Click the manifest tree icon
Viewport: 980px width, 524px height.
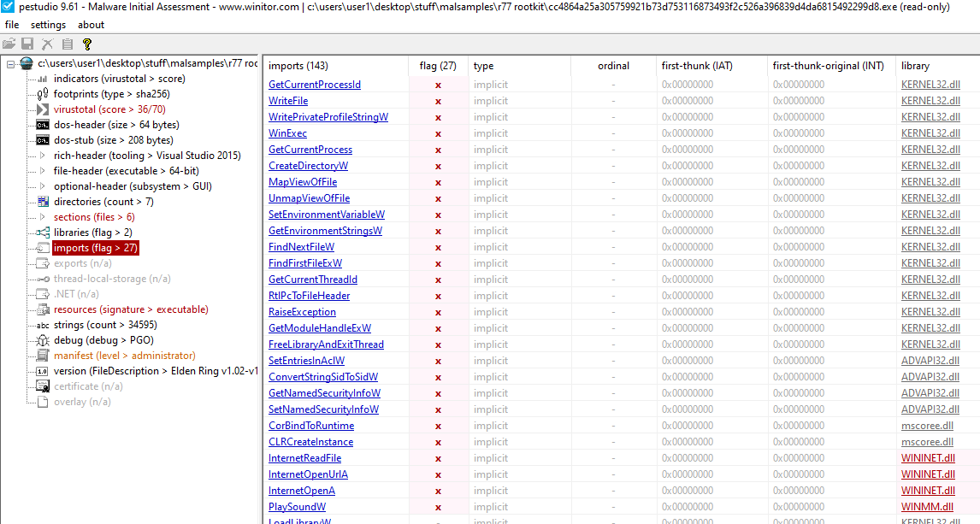point(43,356)
